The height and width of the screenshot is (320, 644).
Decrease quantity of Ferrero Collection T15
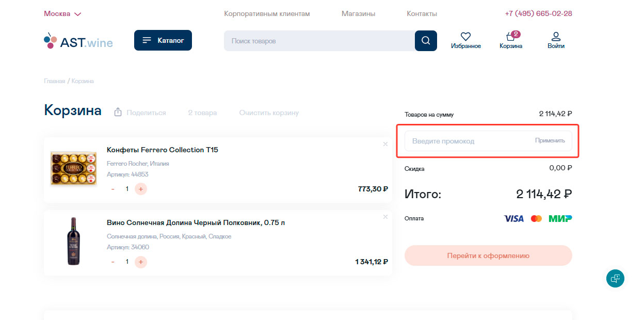coord(113,189)
